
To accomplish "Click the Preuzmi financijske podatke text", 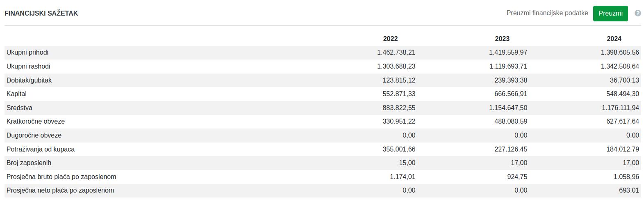I will [547, 13].
